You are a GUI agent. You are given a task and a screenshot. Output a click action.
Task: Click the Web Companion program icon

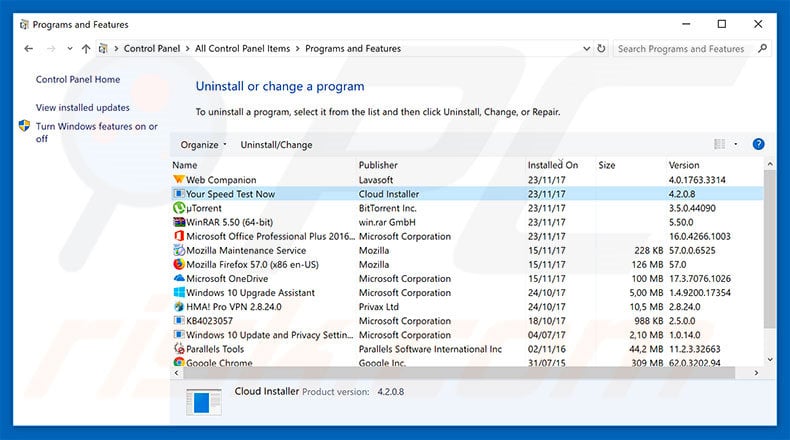point(178,179)
